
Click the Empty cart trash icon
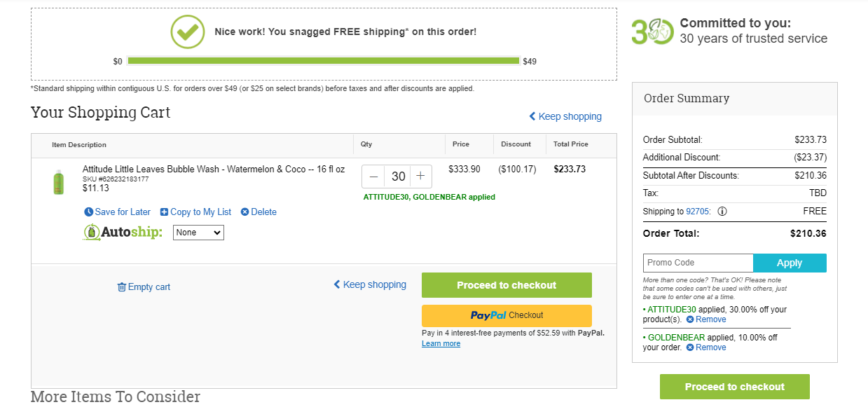click(x=122, y=287)
